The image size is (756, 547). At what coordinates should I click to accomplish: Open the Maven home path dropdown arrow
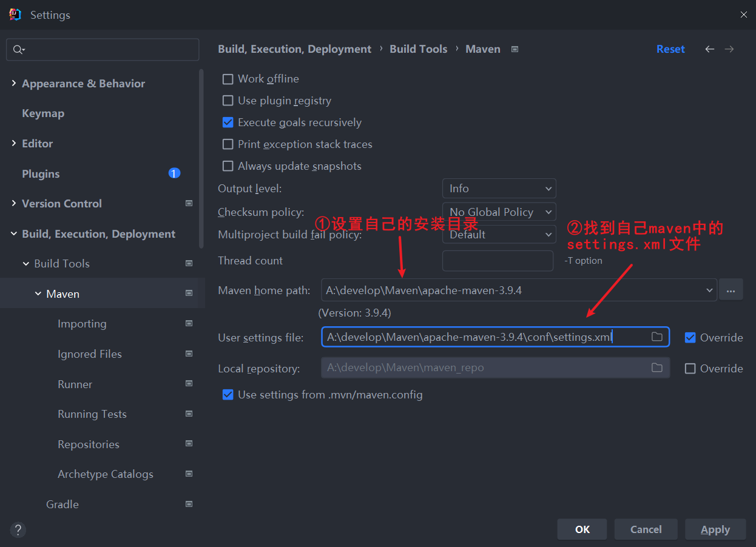[x=709, y=290]
